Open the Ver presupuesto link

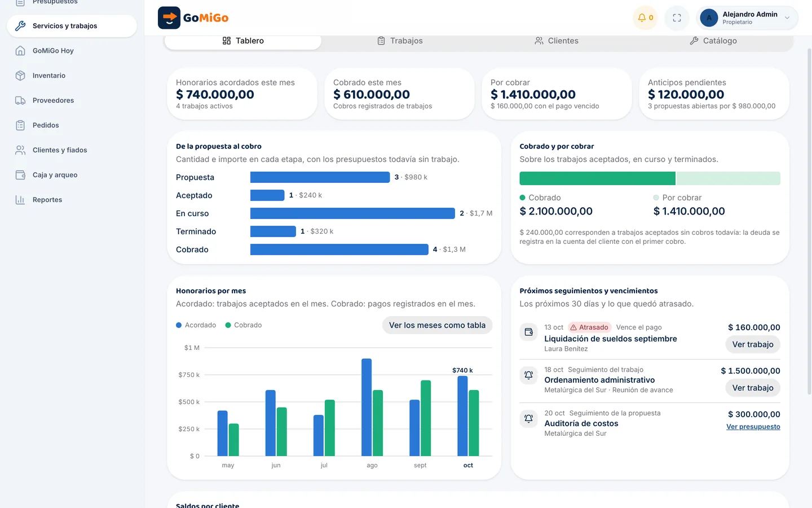click(x=753, y=427)
